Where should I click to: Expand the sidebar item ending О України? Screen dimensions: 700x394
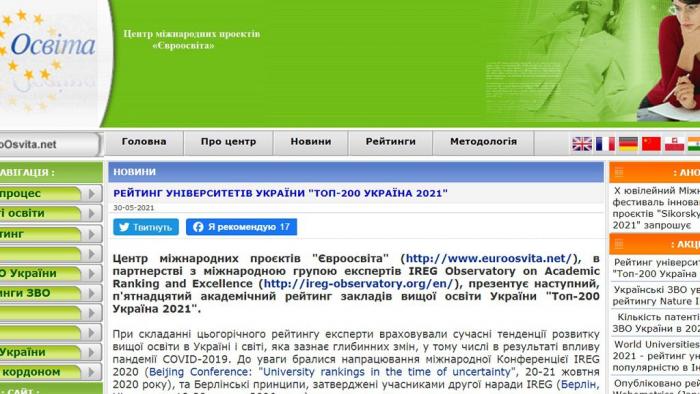(51, 273)
